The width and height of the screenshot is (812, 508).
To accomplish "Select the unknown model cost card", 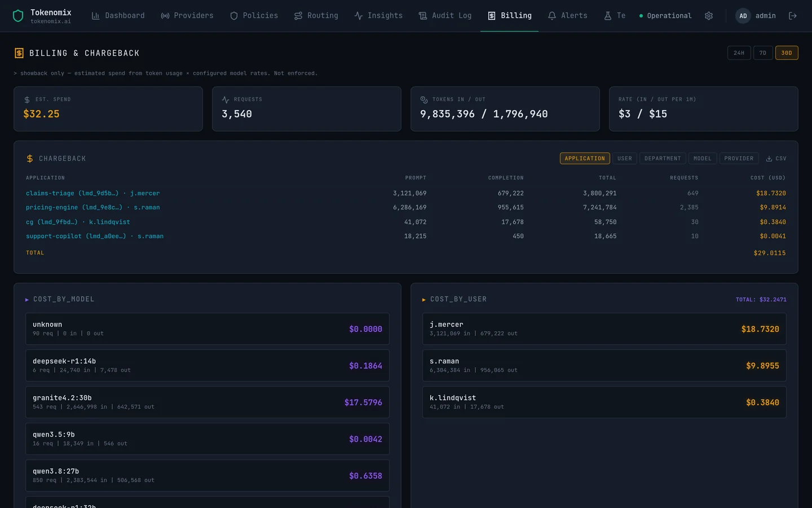I will [208, 329].
